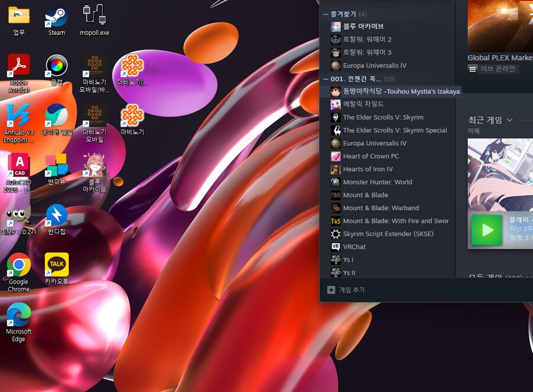Open the recent game cover art

tap(500, 175)
